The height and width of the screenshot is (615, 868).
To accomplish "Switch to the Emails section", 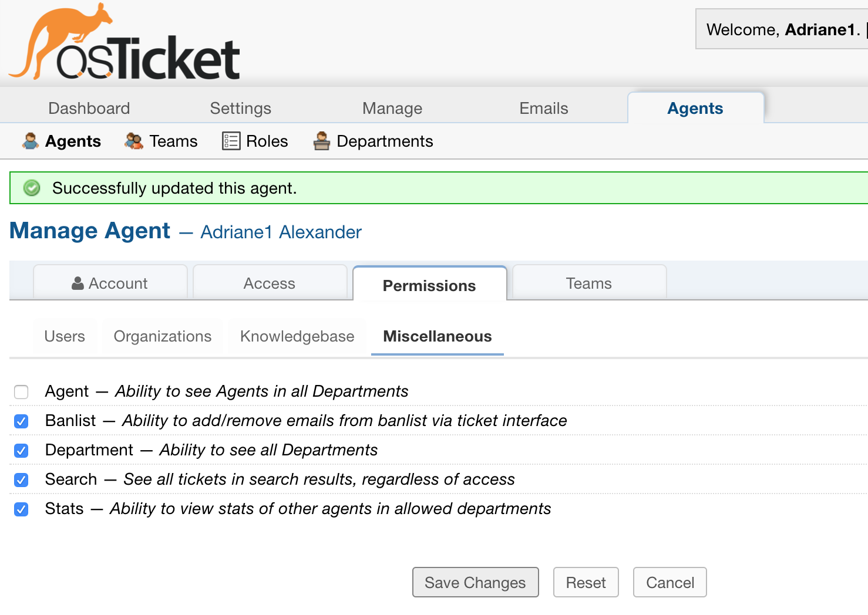I will point(543,108).
